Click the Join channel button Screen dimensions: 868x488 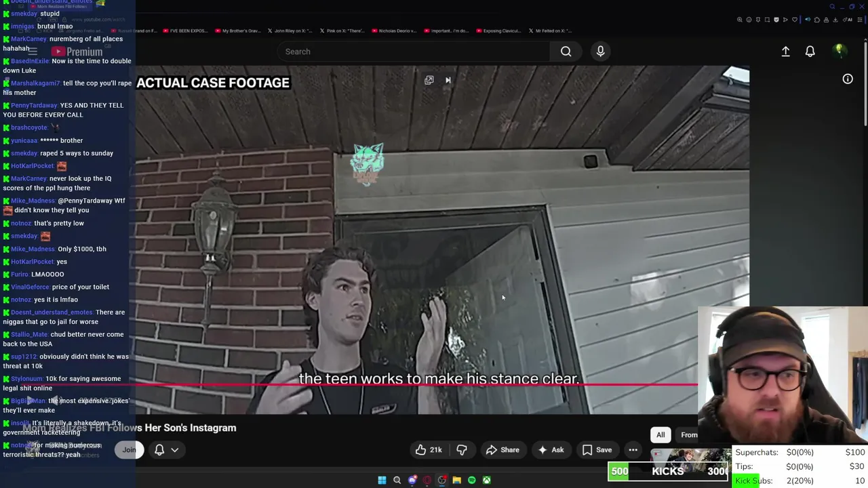tap(129, 450)
